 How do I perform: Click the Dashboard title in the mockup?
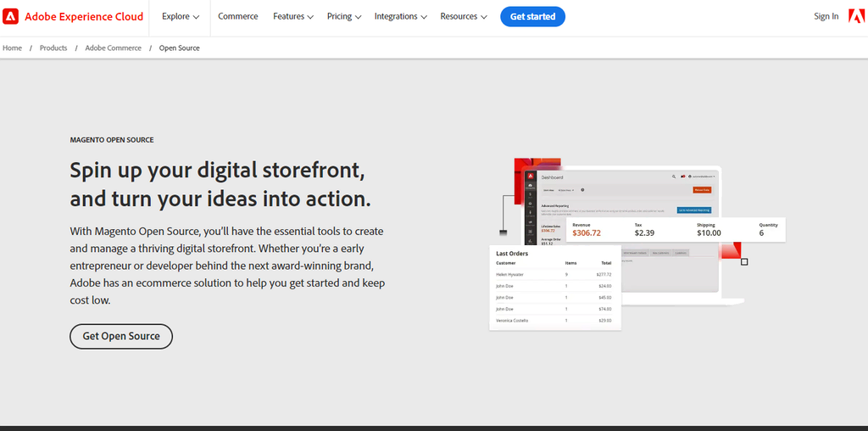coord(552,178)
